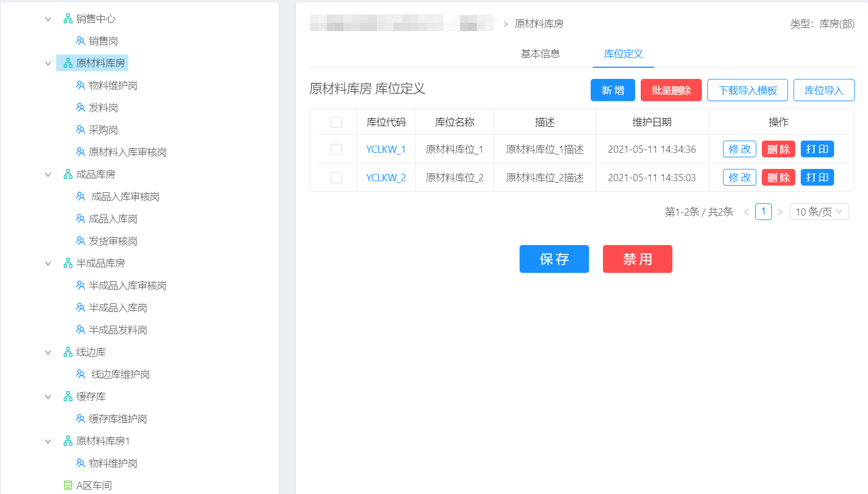Click 修改 for row YCLKW_1
The image size is (868, 494).
740,149
